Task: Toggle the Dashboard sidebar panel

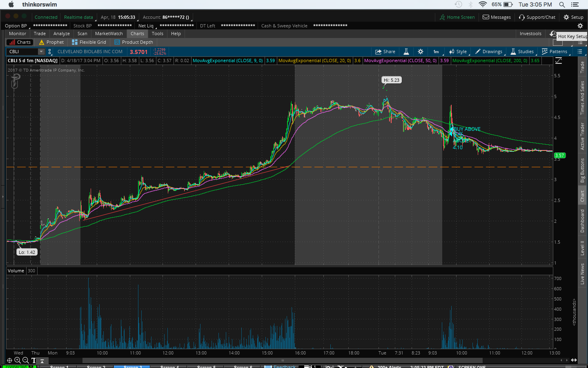Action: point(582,221)
